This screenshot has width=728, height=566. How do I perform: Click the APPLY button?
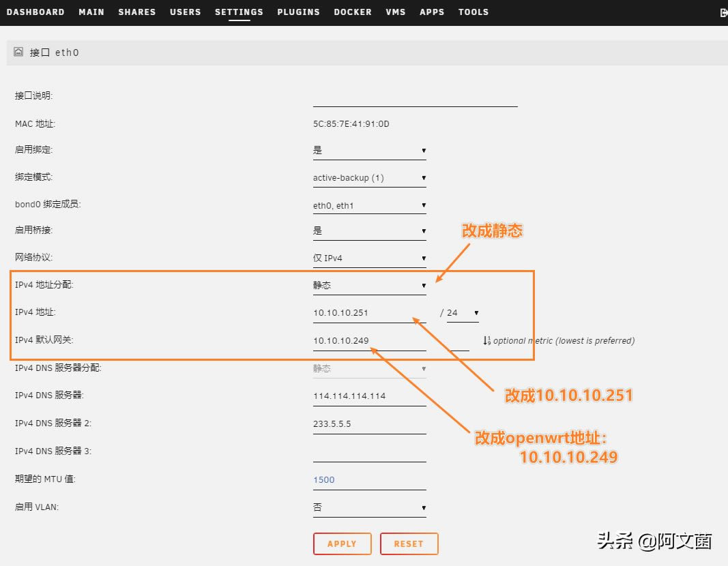[x=343, y=543]
